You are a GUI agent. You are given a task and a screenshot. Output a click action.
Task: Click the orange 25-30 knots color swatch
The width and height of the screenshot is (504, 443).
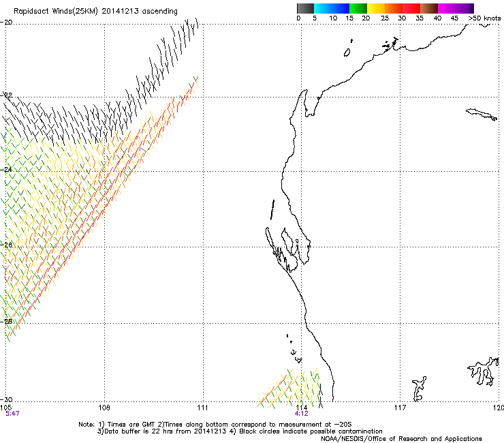[x=394, y=8]
